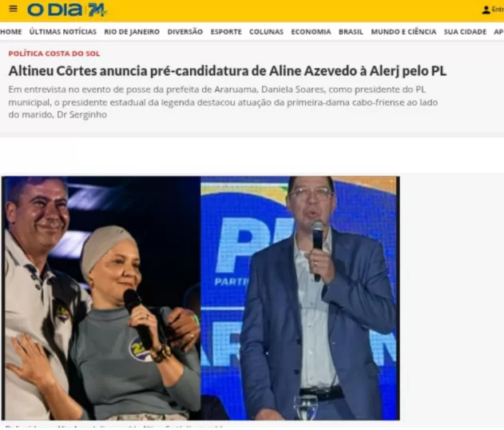Click the photo caption below the image
504x430 pixels.
114,427
